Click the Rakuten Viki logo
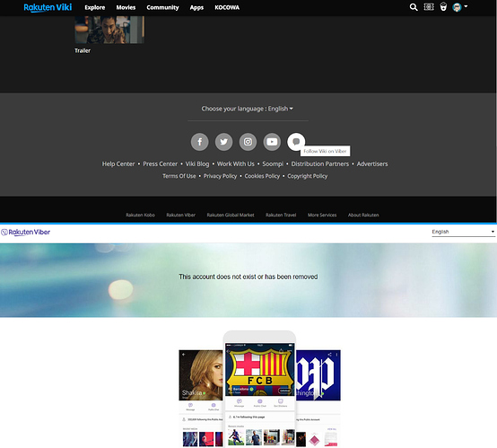The image size is (497, 448). pyautogui.click(x=48, y=7)
